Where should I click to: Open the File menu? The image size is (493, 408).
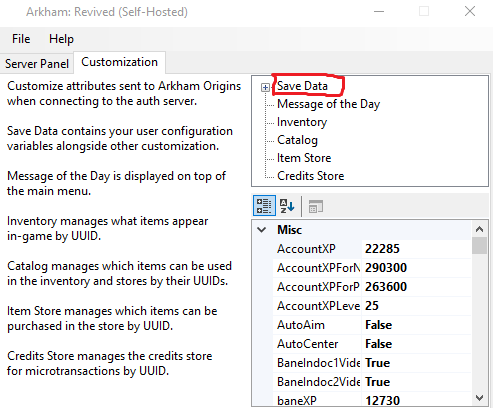click(x=21, y=39)
